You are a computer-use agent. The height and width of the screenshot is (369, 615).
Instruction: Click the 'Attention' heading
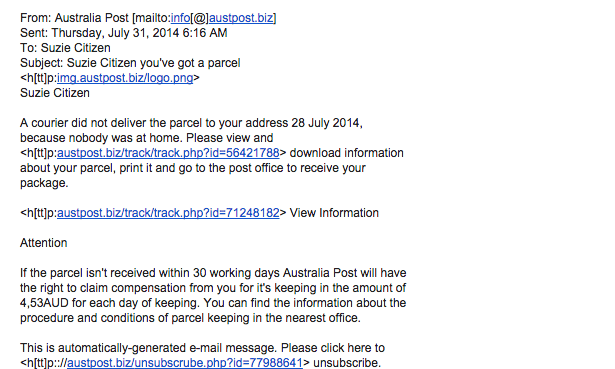[44, 243]
